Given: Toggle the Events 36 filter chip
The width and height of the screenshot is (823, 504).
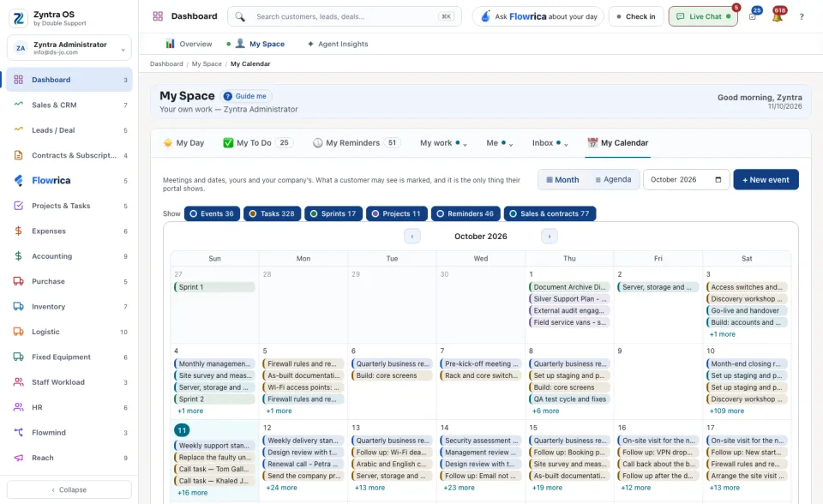Looking at the screenshot, I should [x=212, y=213].
